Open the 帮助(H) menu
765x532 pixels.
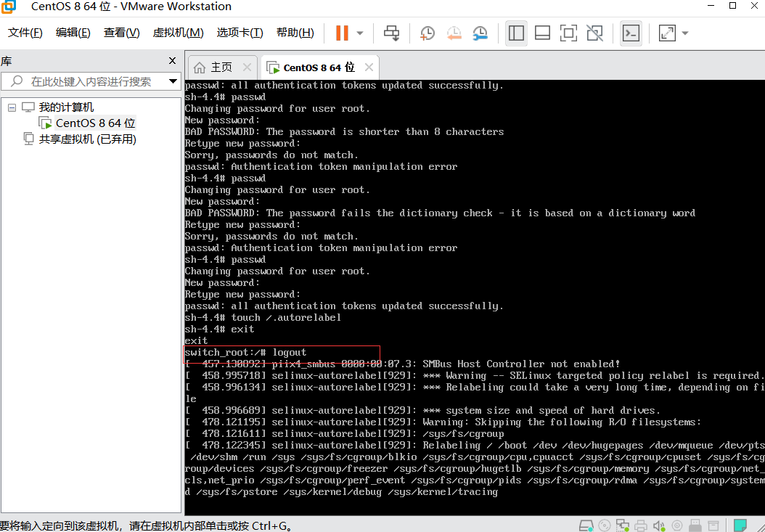coord(295,33)
